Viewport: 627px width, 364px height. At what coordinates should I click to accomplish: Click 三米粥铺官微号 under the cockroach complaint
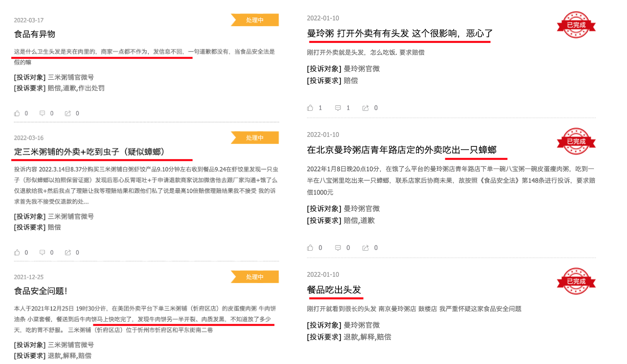[71, 216]
